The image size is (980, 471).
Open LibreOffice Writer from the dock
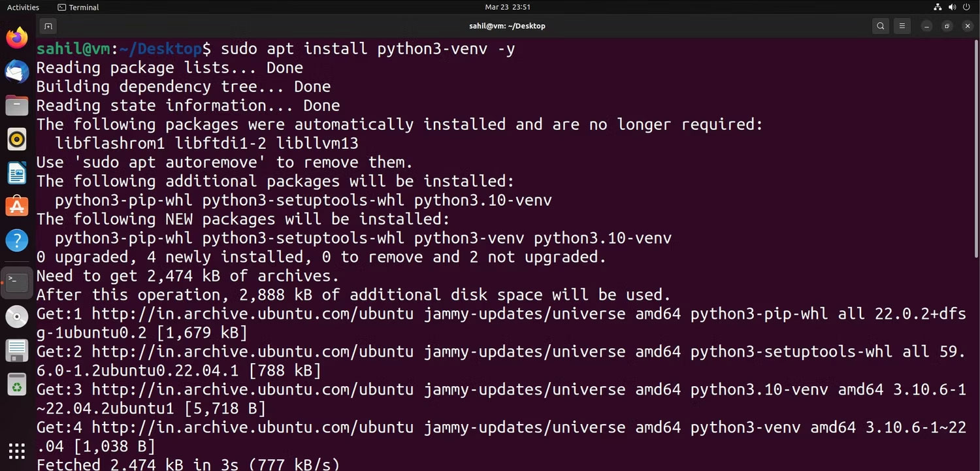(17, 173)
